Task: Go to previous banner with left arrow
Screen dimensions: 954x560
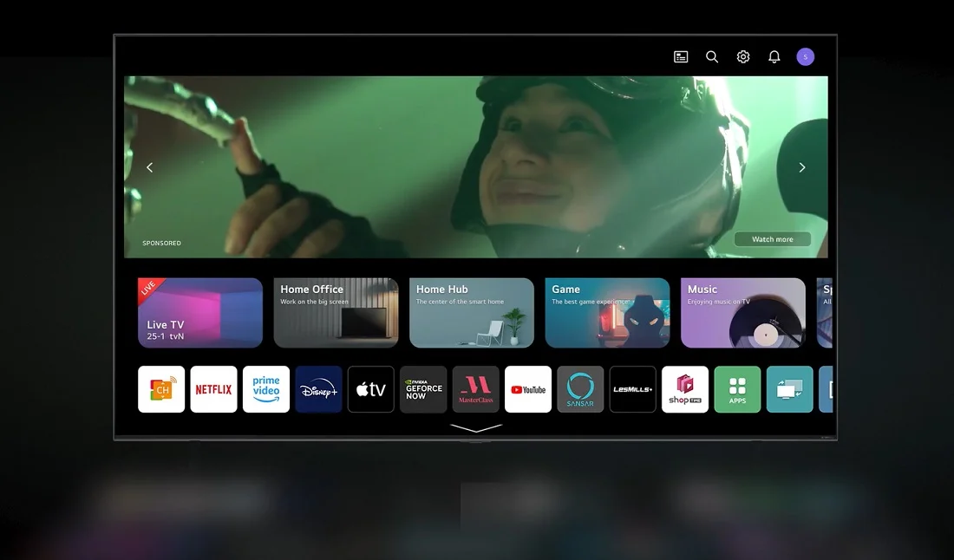Action: [x=150, y=167]
